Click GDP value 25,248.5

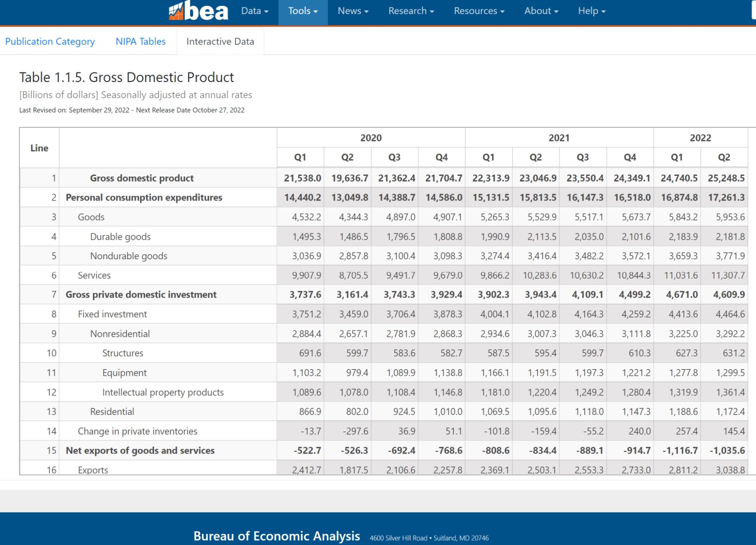726,178
